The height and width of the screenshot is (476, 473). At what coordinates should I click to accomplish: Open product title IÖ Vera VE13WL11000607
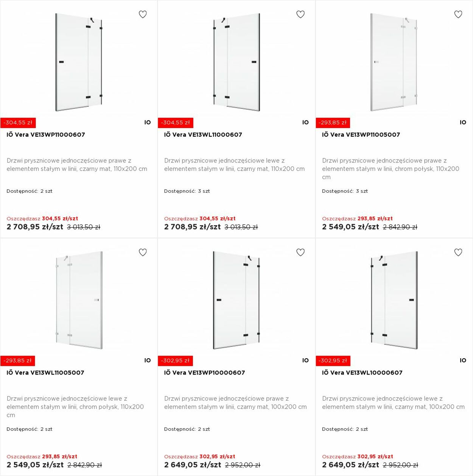(203, 134)
